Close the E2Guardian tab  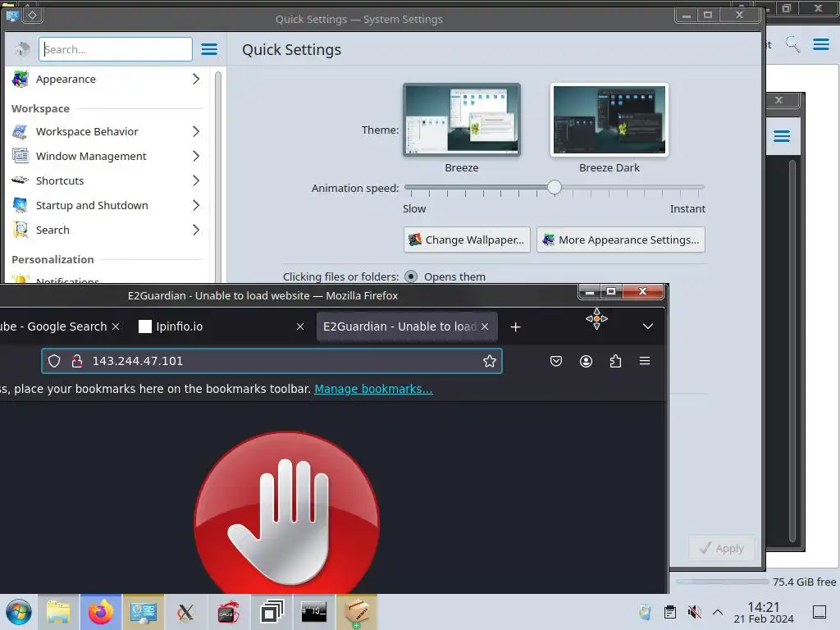[x=484, y=326]
